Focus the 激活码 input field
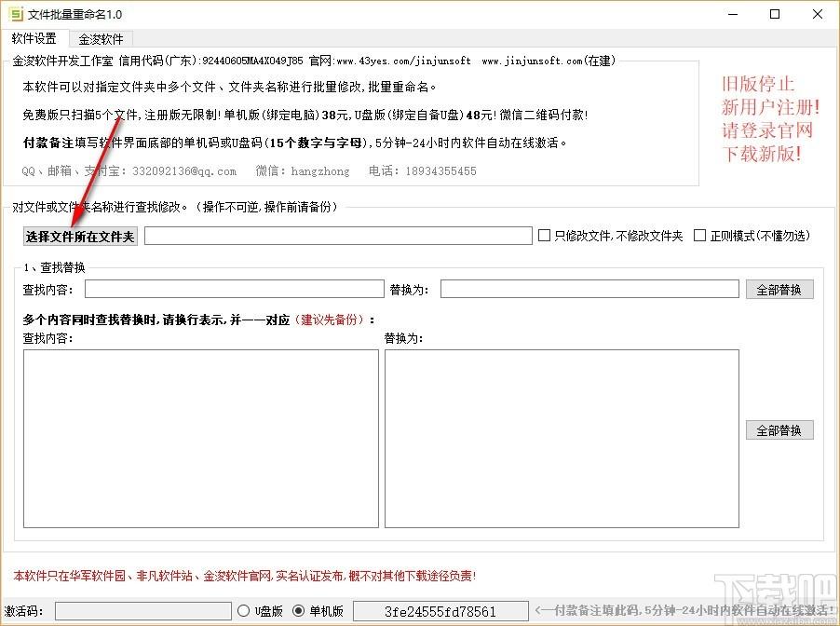Screen dimensions: 840x626 (x=143, y=611)
